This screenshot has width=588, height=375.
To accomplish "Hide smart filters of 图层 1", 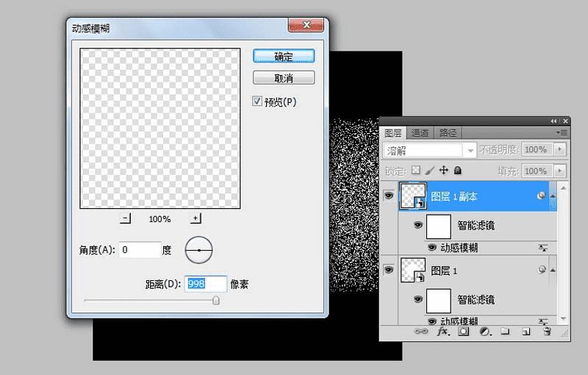I will [x=417, y=299].
